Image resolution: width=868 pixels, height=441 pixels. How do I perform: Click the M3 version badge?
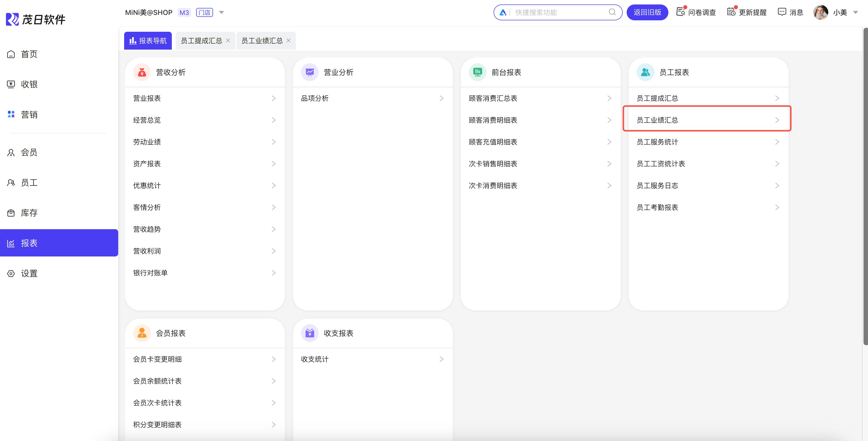[x=184, y=12]
